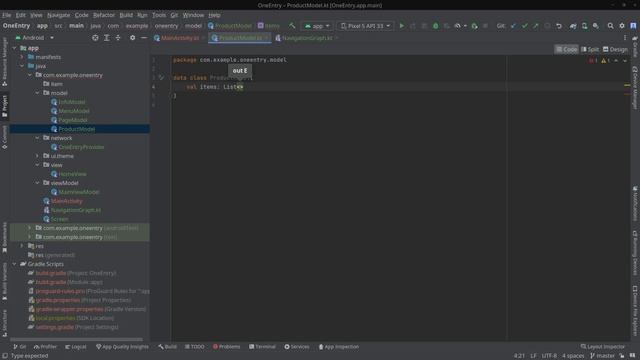Hide the project panel with minus icon
This screenshot has width=640, height=360.
pyautogui.click(x=144, y=38)
